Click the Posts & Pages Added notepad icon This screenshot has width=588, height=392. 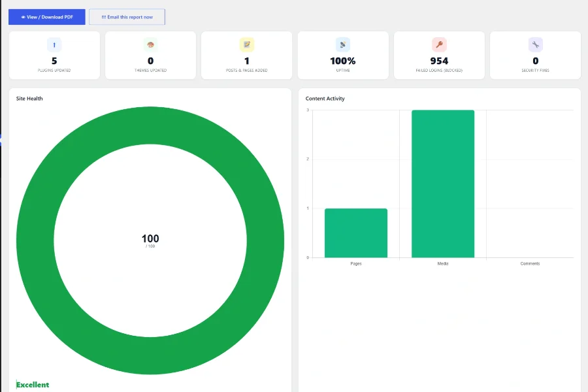[247, 45]
